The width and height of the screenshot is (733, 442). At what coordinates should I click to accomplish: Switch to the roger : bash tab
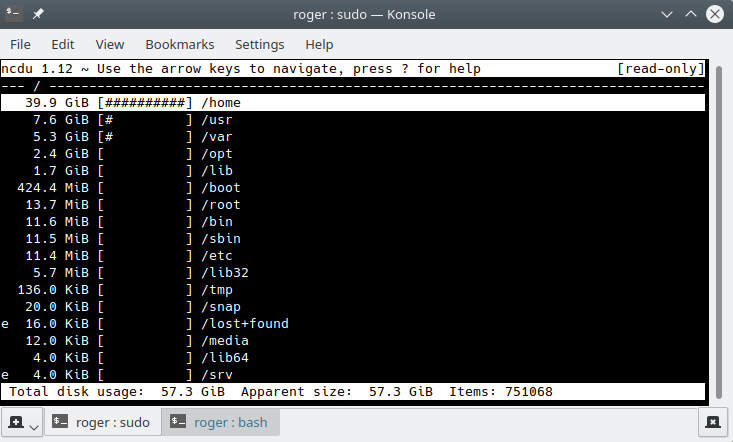coord(220,423)
